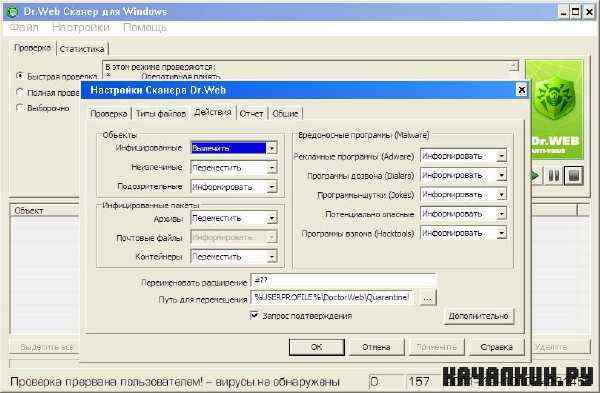Viewport: 600px width, 393px height.
Task: Click the Stop scan icon
Action: 574,176
